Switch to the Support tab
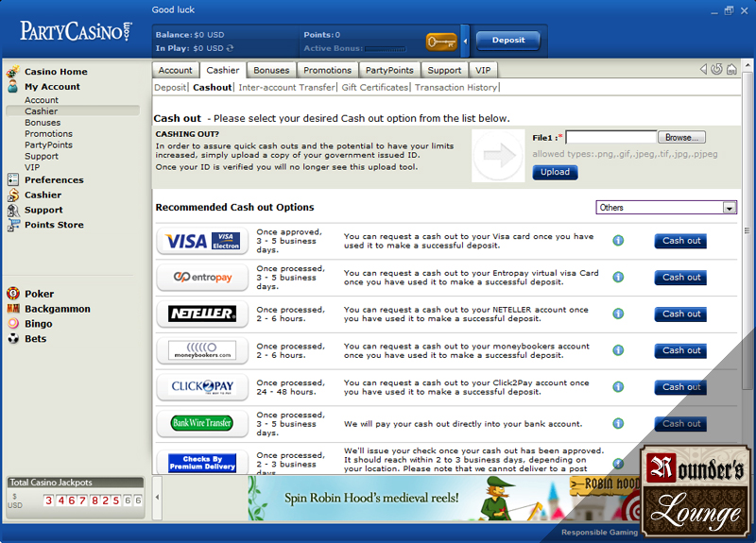This screenshot has width=756, height=543. (x=444, y=70)
